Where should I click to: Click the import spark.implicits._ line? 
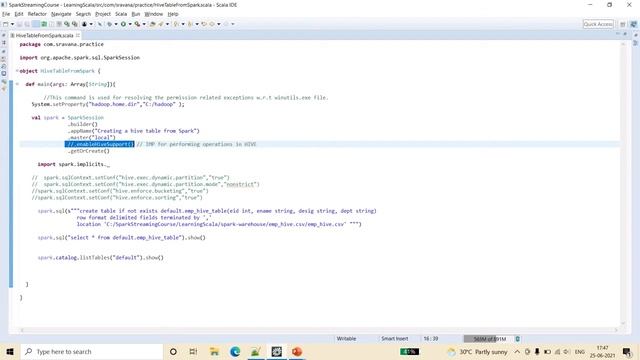click(x=73, y=164)
